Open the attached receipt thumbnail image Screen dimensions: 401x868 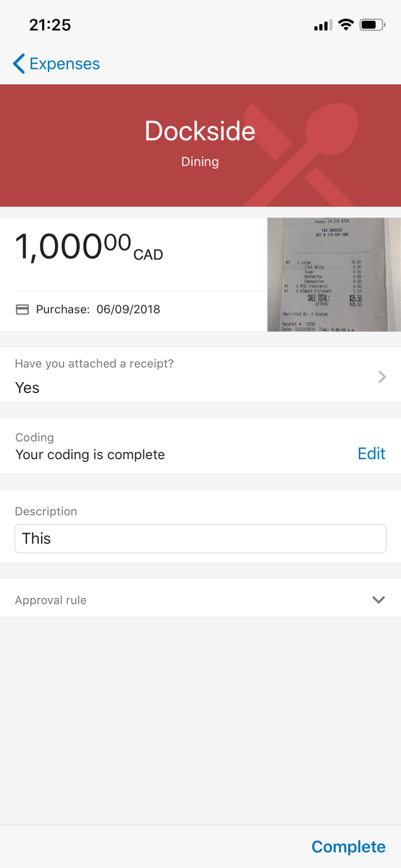pyautogui.click(x=334, y=275)
